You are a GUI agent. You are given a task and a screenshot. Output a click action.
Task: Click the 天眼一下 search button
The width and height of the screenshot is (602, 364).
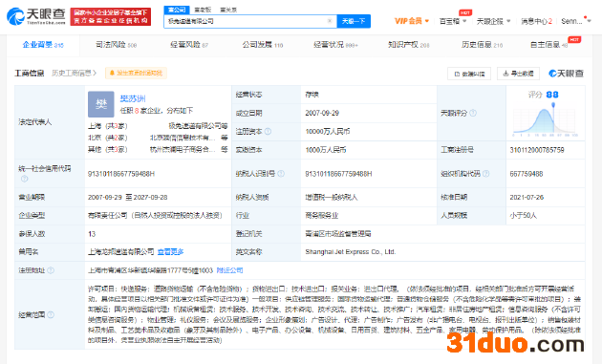(354, 21)
